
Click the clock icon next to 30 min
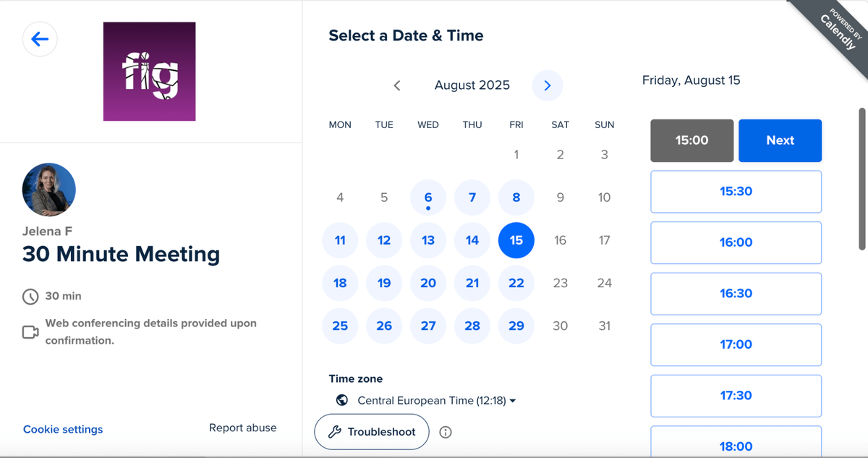pyautogui.click(x=30, y=296)
